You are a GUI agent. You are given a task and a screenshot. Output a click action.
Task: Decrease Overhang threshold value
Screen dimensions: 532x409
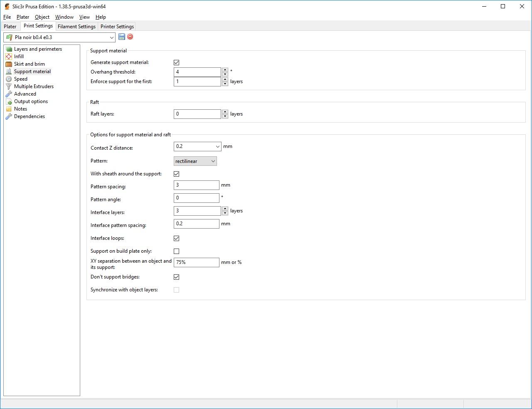tap(225, 74)
